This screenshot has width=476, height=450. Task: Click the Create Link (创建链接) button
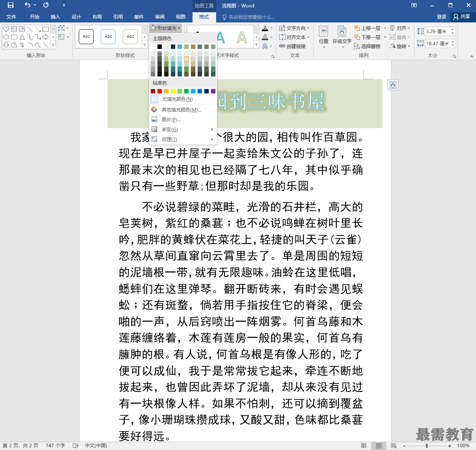(x=293, y=46)
